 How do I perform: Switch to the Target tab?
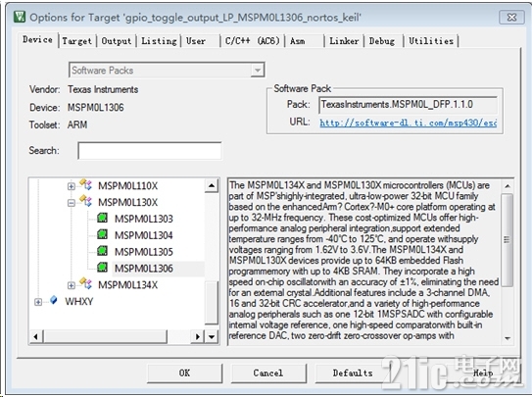[x=77, y=41]
